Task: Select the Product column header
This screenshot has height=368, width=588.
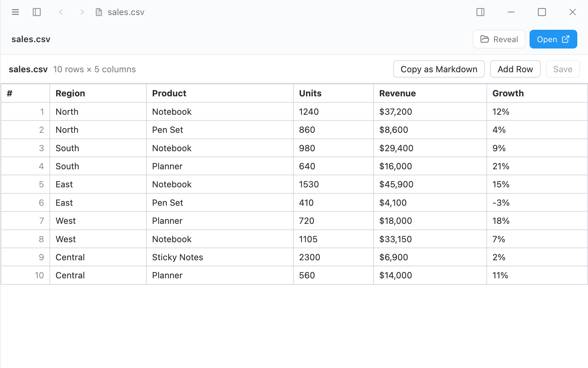Action: [220, 93]
